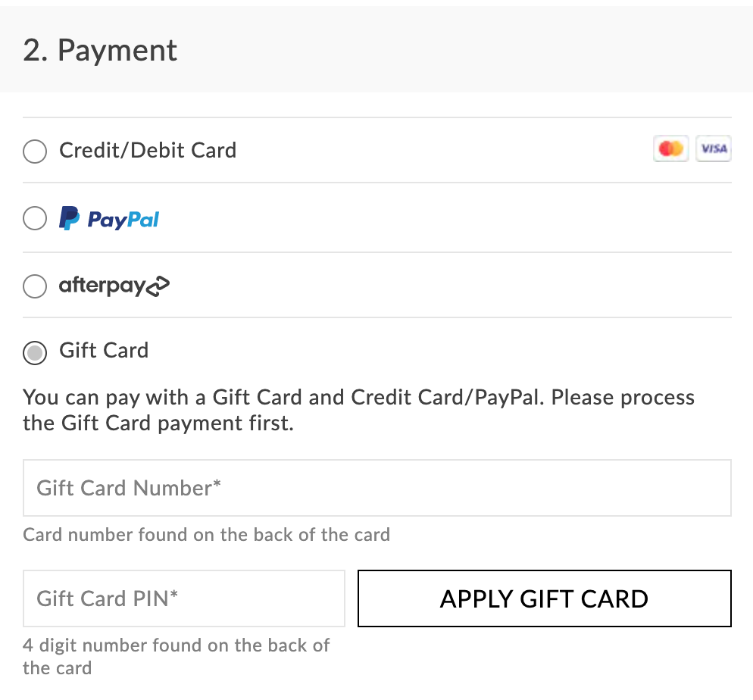Image resolution: width=753 pixels, height=700 pixels.
Task: Select the PayPal payment option
Action: point(35,218)
